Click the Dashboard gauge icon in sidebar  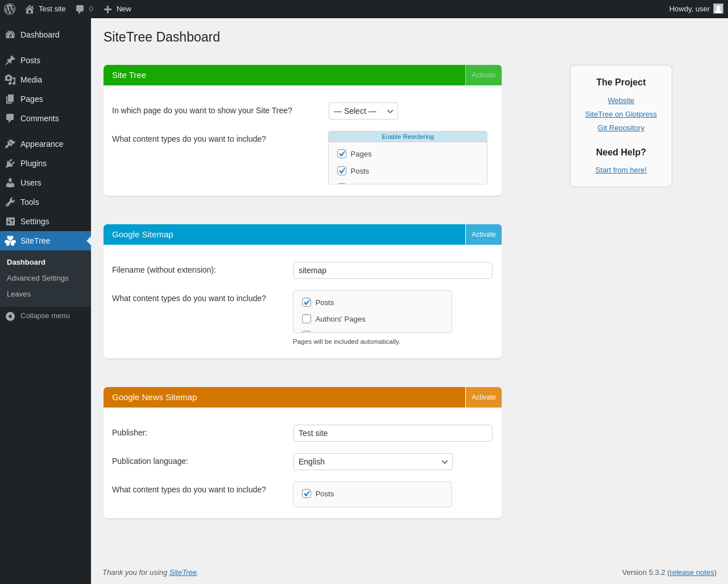point(10,35)
